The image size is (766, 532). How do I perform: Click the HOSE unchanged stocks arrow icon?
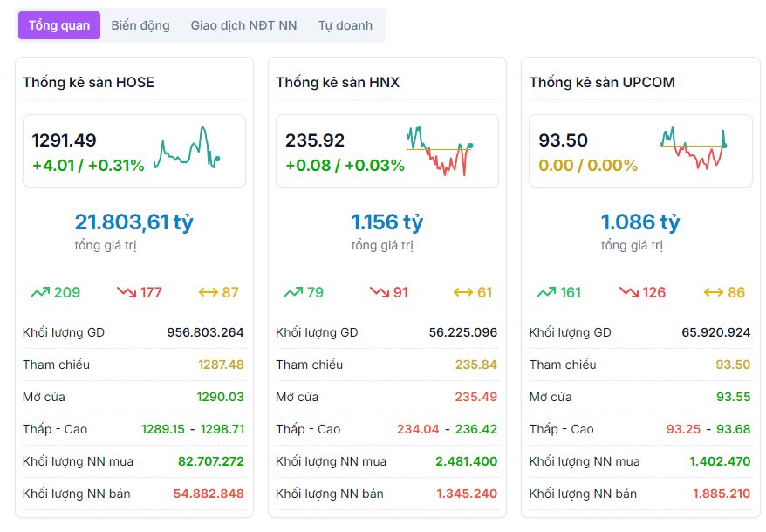coord(208,293)
